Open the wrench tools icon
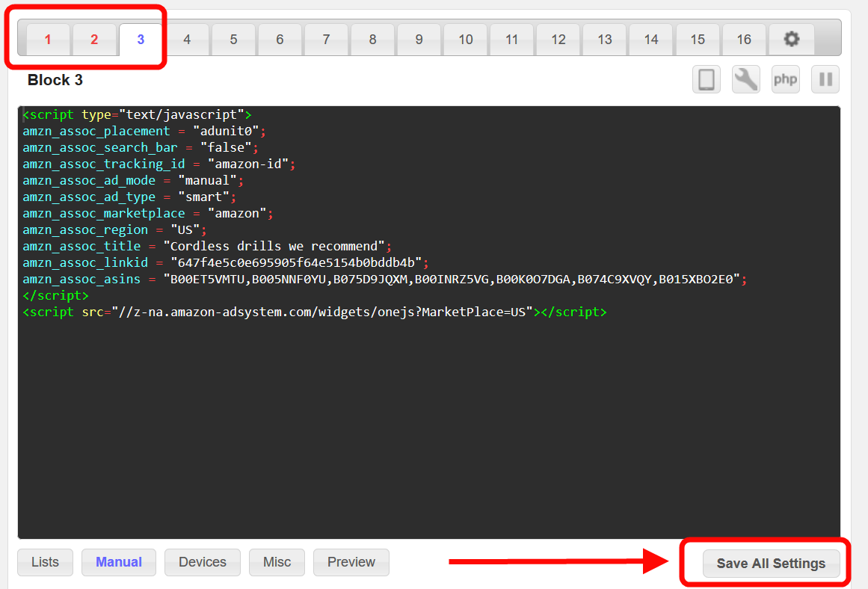868x589 pixels. pos(745,79)
